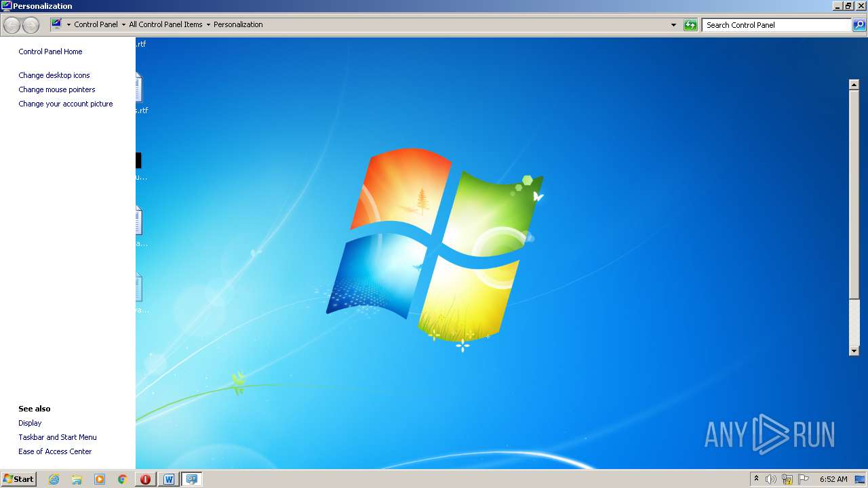
Task: Open the volume speaker tray icon
Action: pos(771,479)
